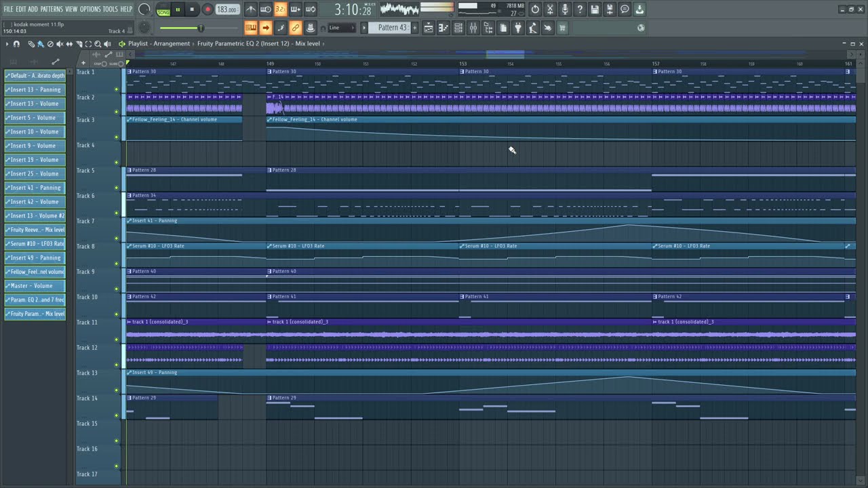Toggle loop recording icon
Viewport: 868px width, 488px height.
tap(310, 9)
